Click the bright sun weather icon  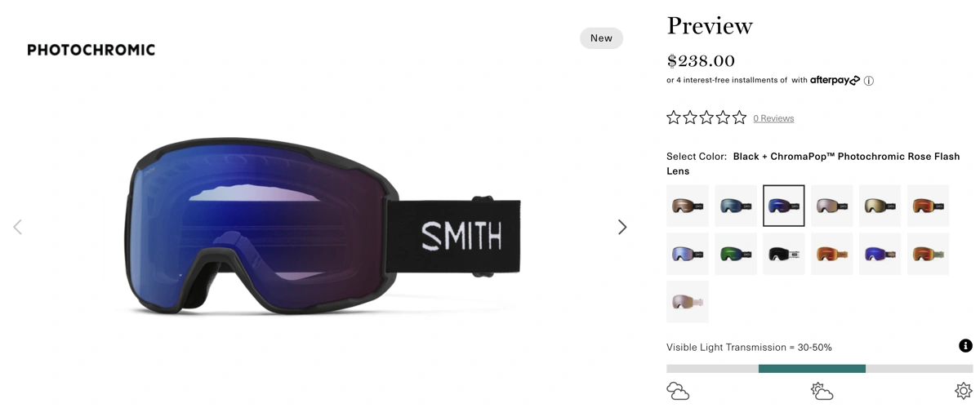pyautogui.click(x=964, y=391)
